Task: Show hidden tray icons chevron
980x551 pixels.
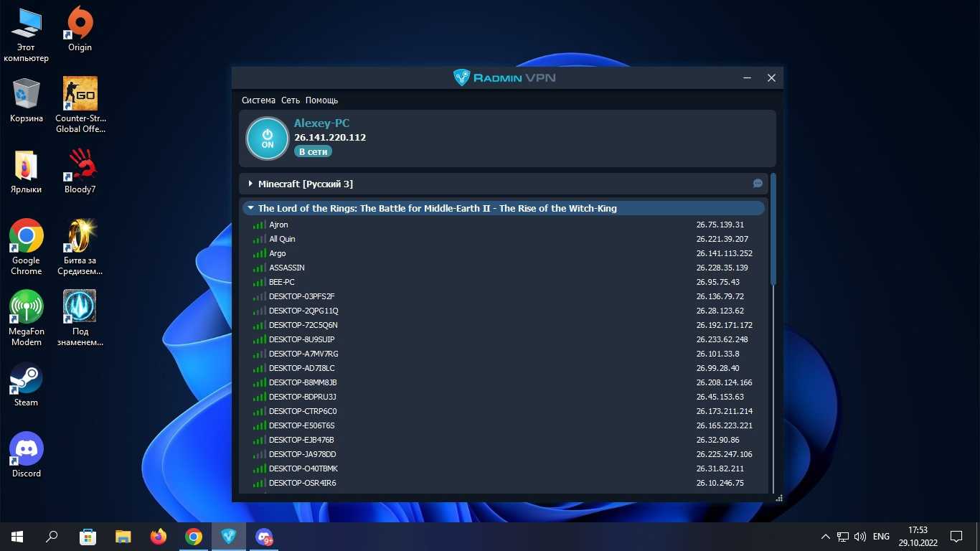Action: (825, 536)
